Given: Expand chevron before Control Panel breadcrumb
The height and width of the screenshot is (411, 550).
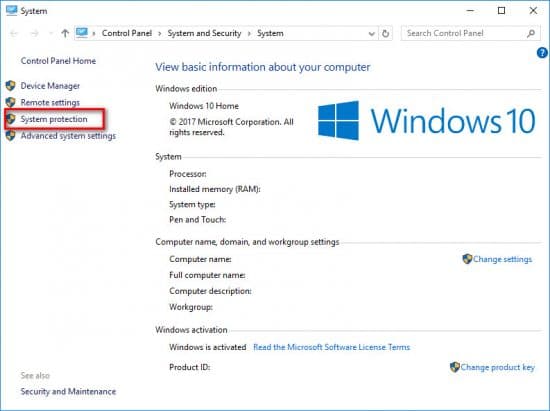Looking at the screenshot, I should coord(94,34).
